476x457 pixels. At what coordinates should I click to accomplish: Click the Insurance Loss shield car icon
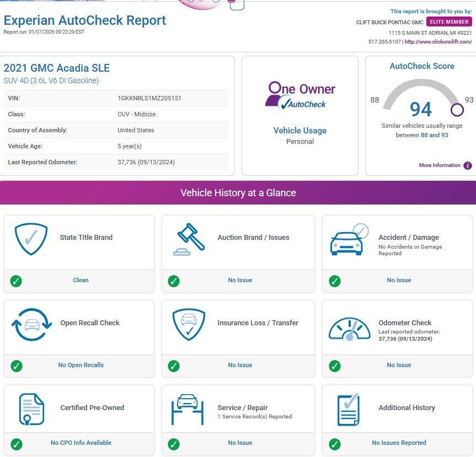[x=189, y=324]
